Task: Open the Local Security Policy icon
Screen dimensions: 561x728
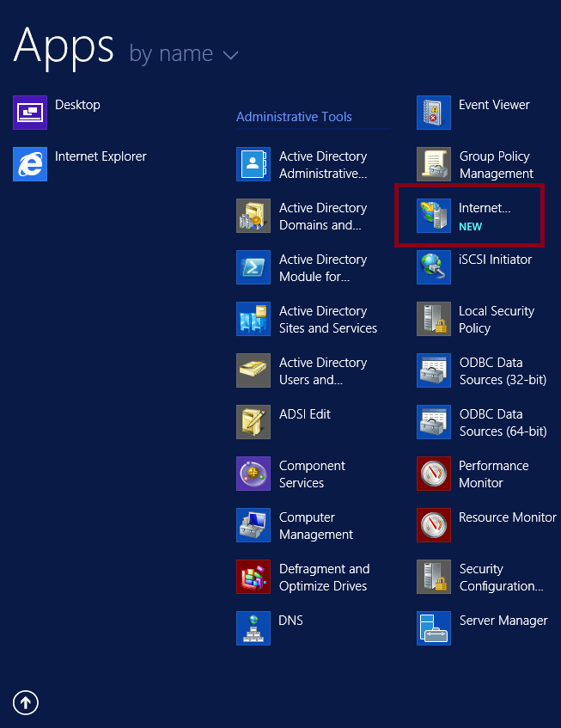Action: coord(434,319)
